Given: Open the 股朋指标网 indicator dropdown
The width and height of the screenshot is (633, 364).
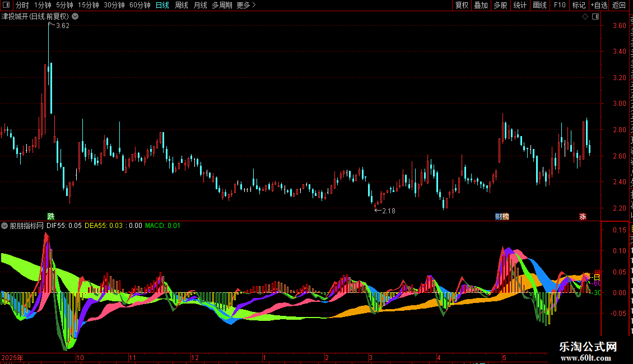Looking at the screenshot, I should [x=4, y=226].
